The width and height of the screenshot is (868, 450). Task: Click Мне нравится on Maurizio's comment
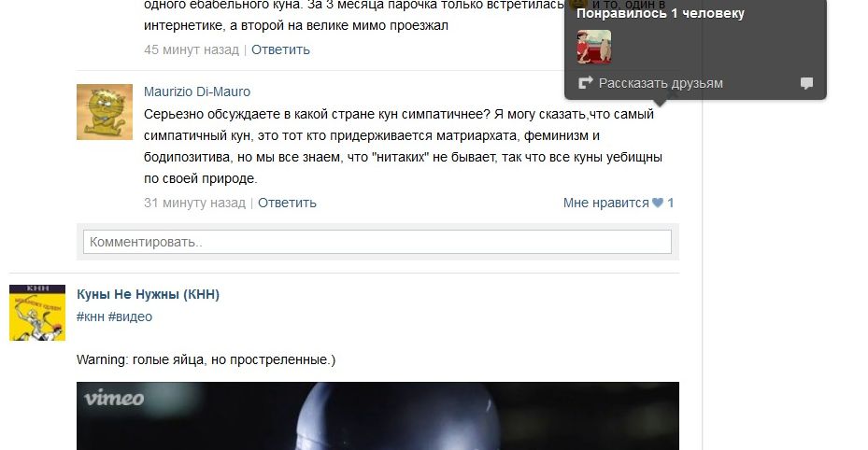coord(605,203)
